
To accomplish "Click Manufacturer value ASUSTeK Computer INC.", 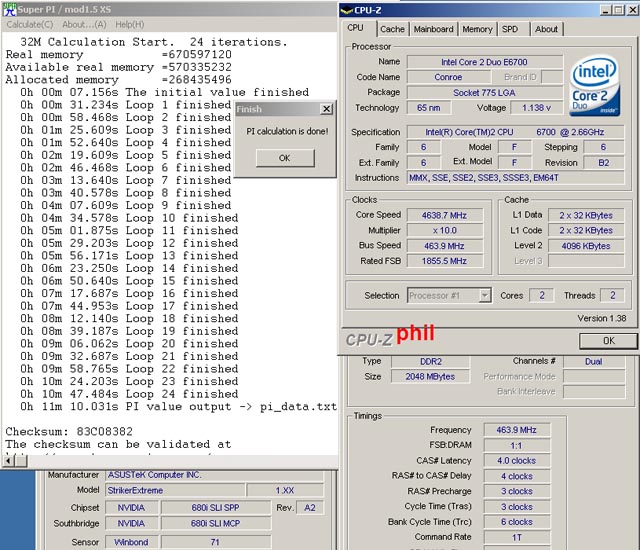I will click(x=215, y=475).
